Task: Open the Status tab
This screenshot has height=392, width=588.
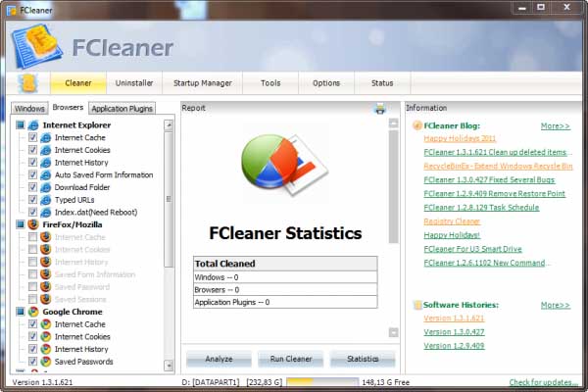Action: [382, 83]
